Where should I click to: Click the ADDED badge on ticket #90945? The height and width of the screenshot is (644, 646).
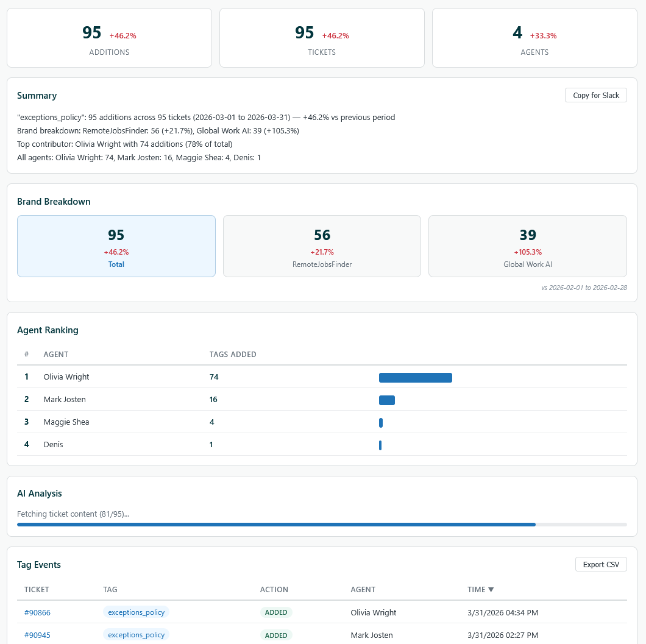click(276, 635)
